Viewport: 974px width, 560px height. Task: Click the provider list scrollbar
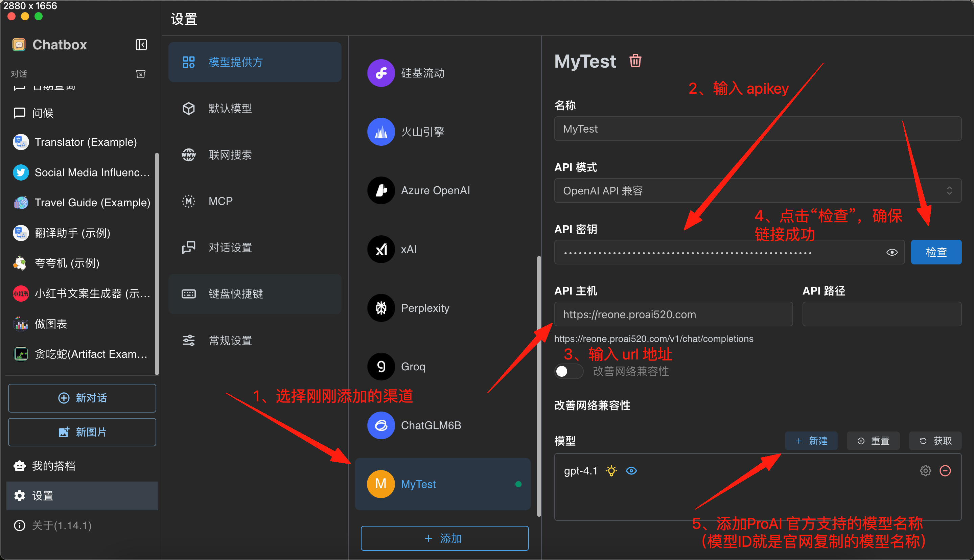click(x=539, y=387)
